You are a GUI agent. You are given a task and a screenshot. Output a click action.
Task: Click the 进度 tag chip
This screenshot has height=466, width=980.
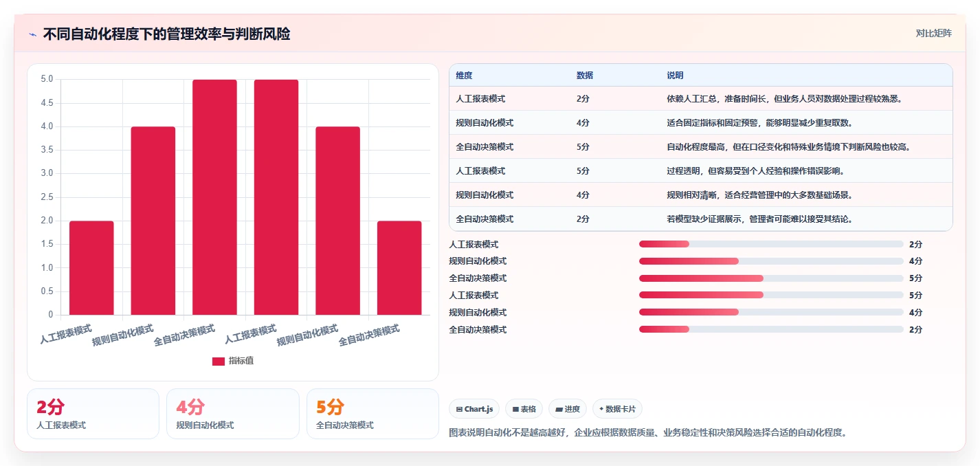click(x=568, y=409)
